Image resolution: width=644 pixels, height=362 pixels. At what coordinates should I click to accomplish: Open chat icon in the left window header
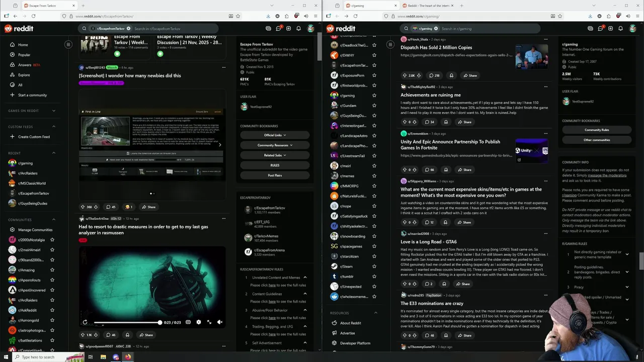279,29
